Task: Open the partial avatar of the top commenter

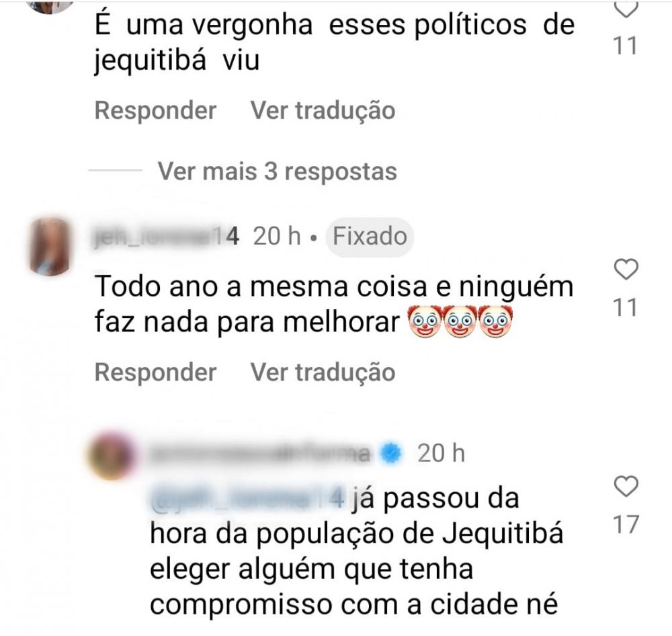Action: (x=50, y=7)
